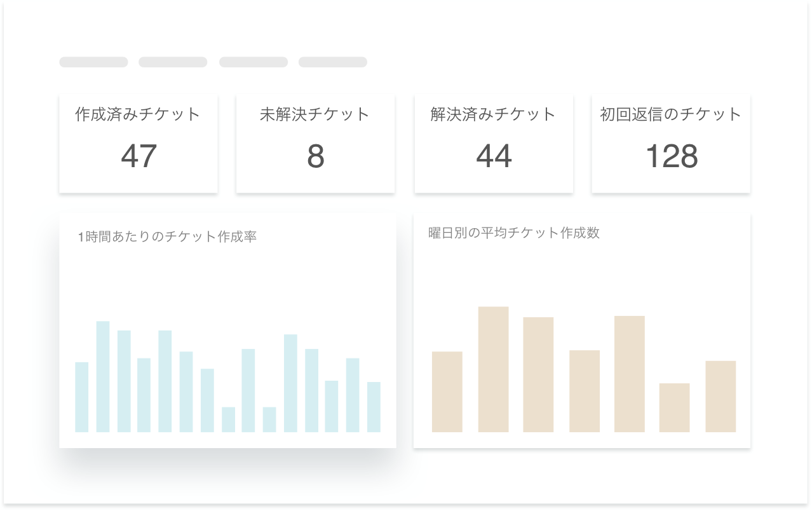Click the 1時間あたりのチケット作成率 chart title
This screenshot has width=812, height=511.
tap(167, 237)
